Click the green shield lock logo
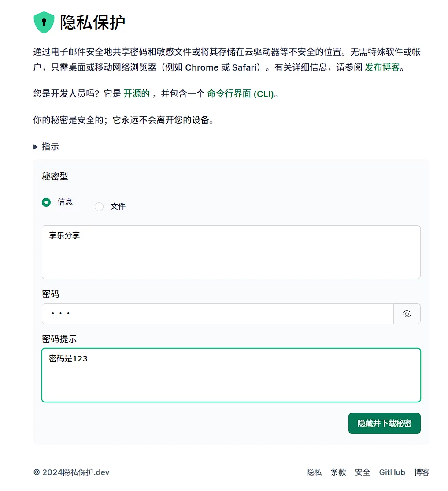 44,22
